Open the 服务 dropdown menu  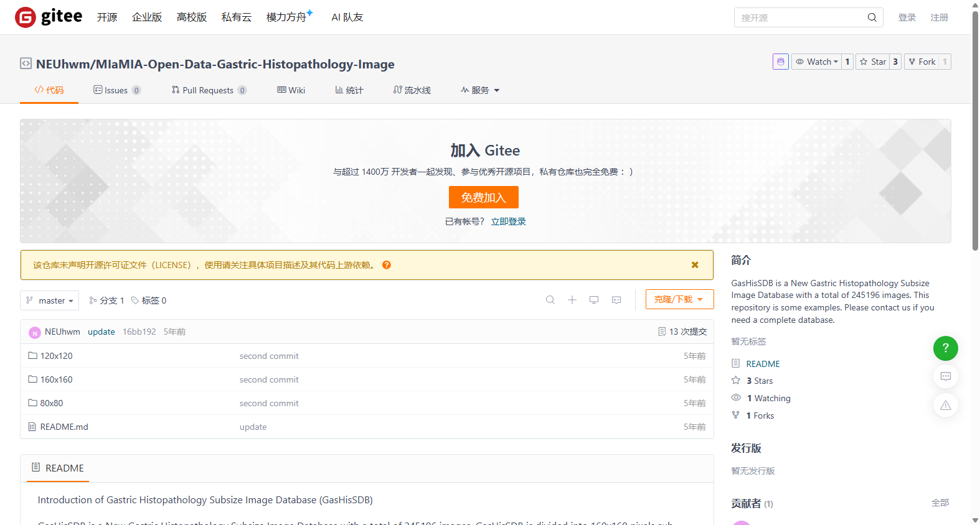pyautogui.click(x=480, y=90)
